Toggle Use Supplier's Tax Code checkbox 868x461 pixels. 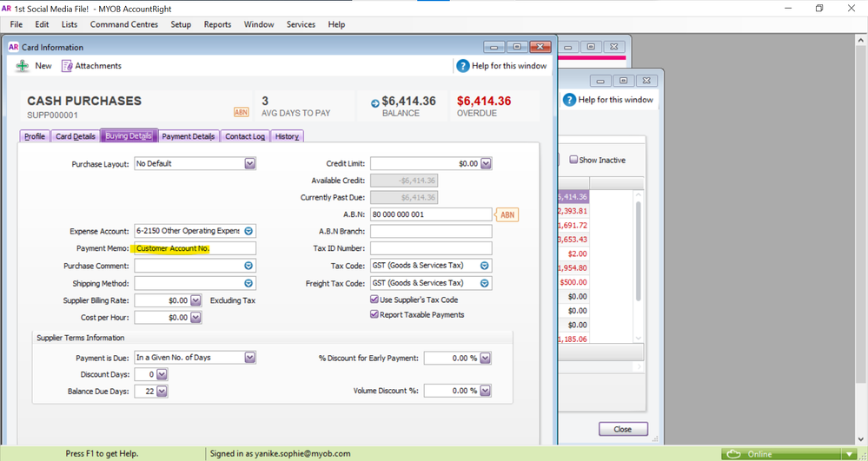click(374, 300)
